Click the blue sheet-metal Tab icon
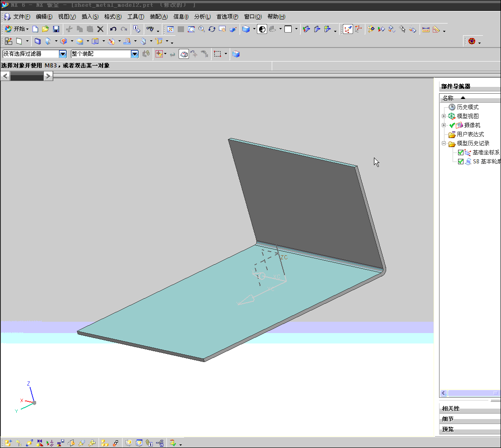The height and width of the screenshot is (448, 501). click(38, 41)
